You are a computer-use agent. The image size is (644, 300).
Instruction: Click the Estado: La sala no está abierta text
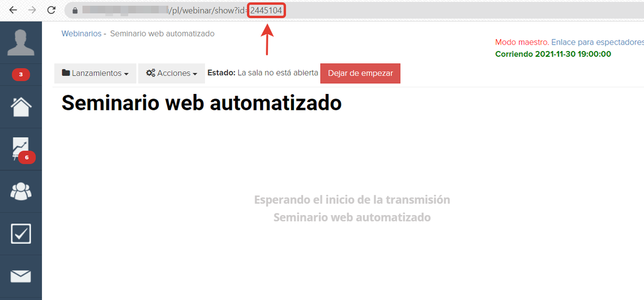[x=263, y=73]
